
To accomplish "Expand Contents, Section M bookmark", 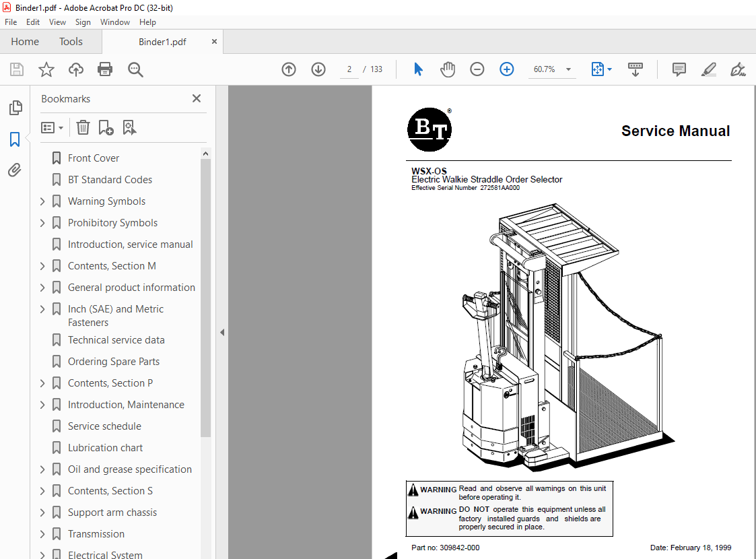I will click(42, 266).
